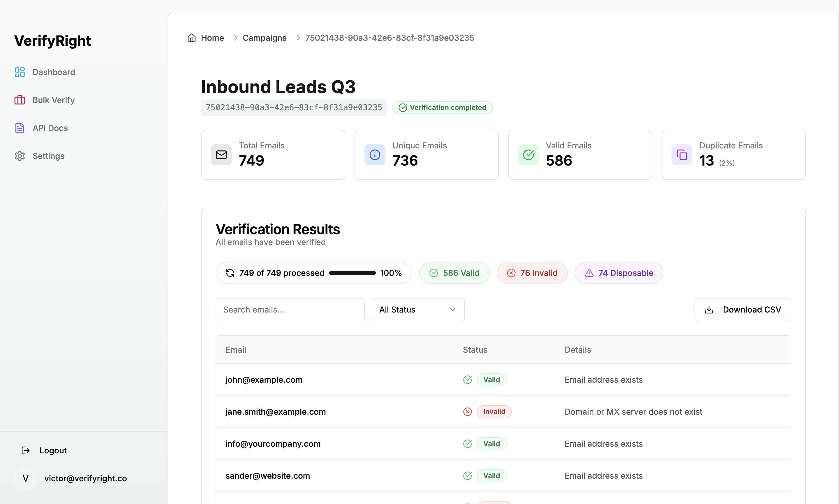The image size is (839, 504).
Task: Open the All Status dropdown
Action: (x=418, y=310)
